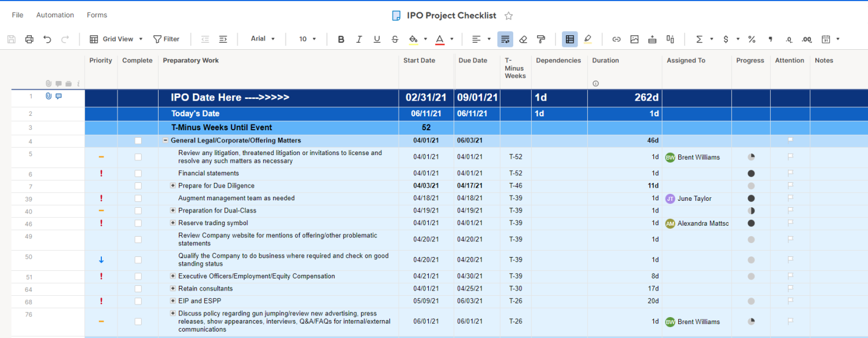Open the Automation menu
This screenshot has width=868, height=338.
click(55, 15)
